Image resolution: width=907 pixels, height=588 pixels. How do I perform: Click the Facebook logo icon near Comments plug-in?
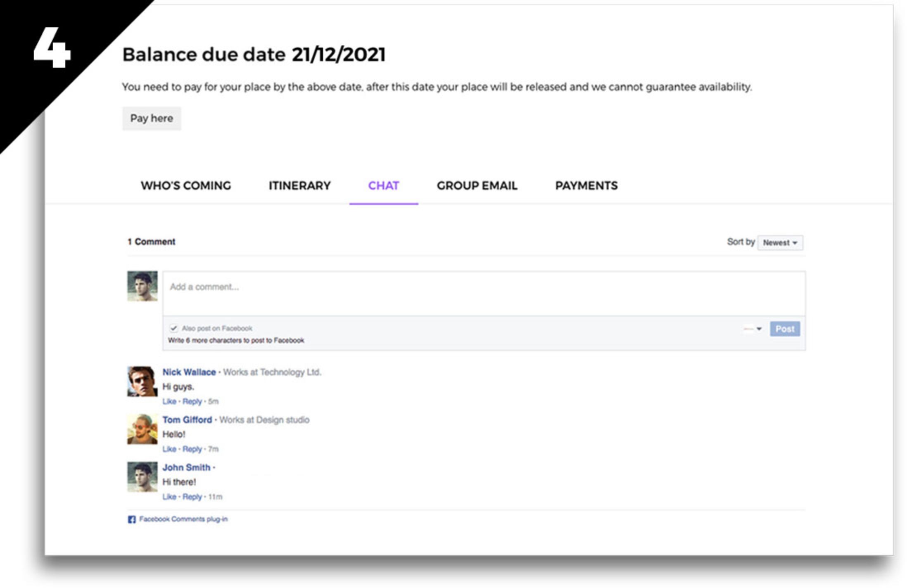[x=131, y=519]
